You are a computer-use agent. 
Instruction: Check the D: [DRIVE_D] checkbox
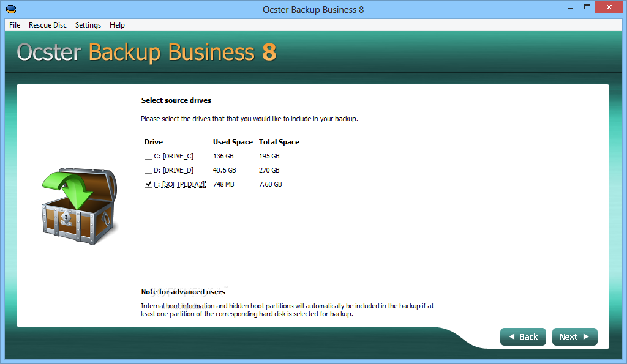coord(148,170)
